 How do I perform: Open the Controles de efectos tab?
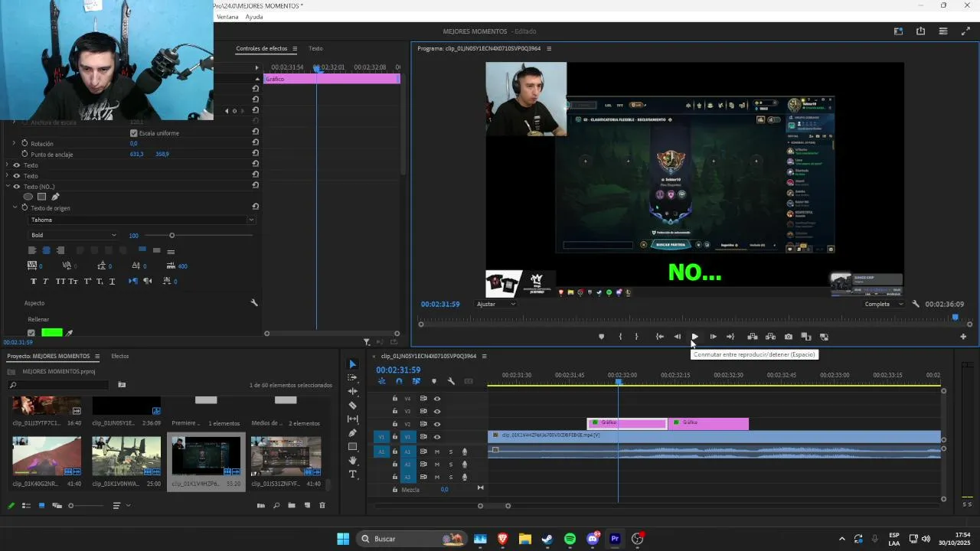coord(261,48)
